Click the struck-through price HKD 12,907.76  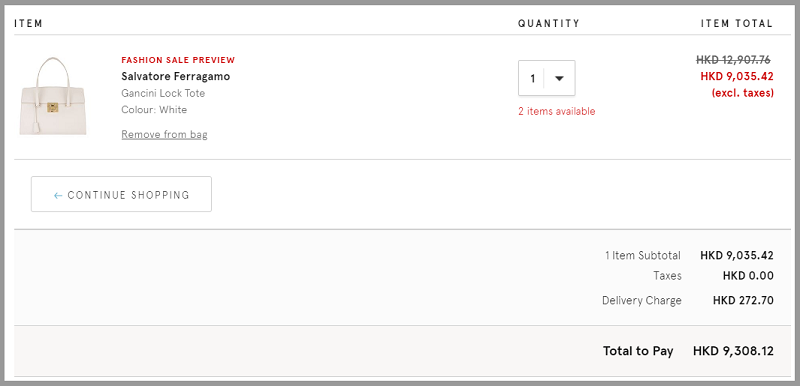[733, 60]
